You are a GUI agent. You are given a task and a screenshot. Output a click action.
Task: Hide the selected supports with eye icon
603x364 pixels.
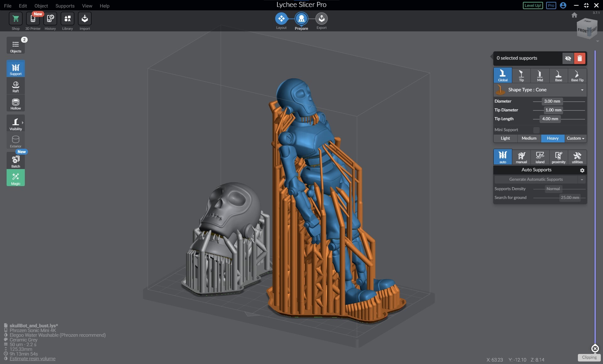coord(568,58)
